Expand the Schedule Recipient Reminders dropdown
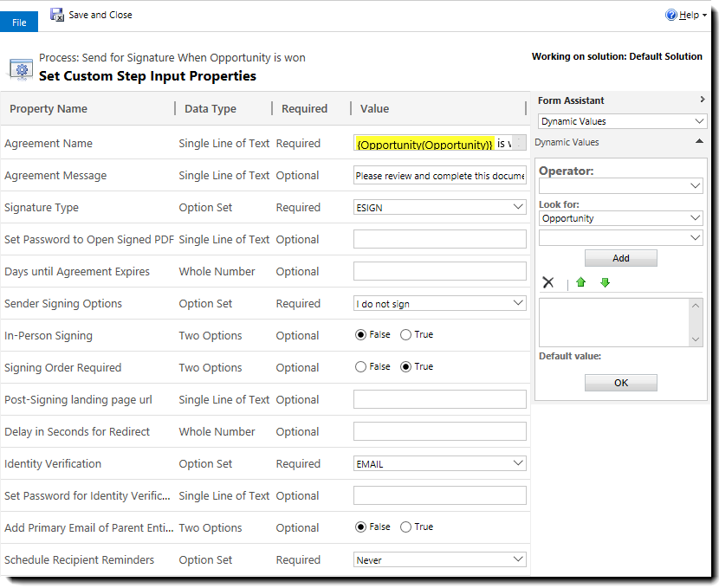 click(x=517, y=559)
